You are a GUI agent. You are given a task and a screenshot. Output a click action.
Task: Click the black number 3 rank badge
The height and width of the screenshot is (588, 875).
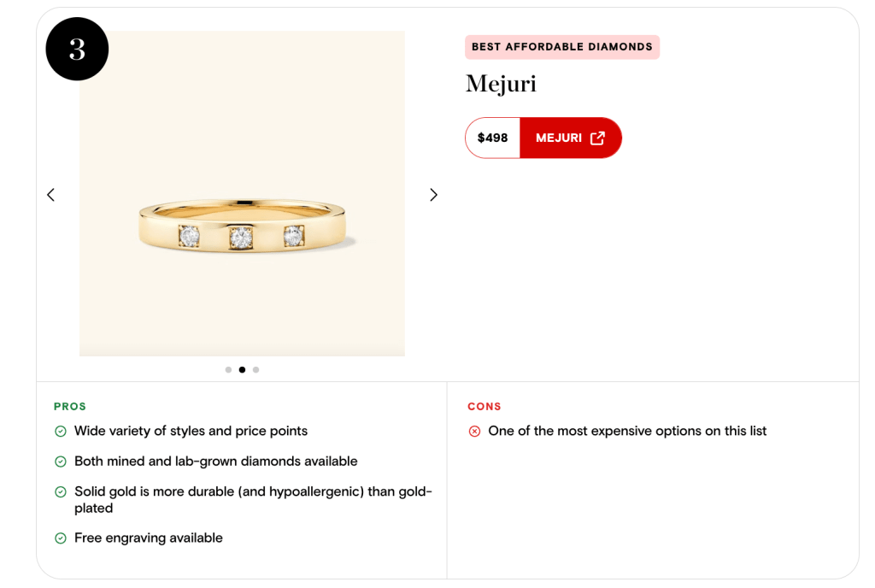coord(77,50)
